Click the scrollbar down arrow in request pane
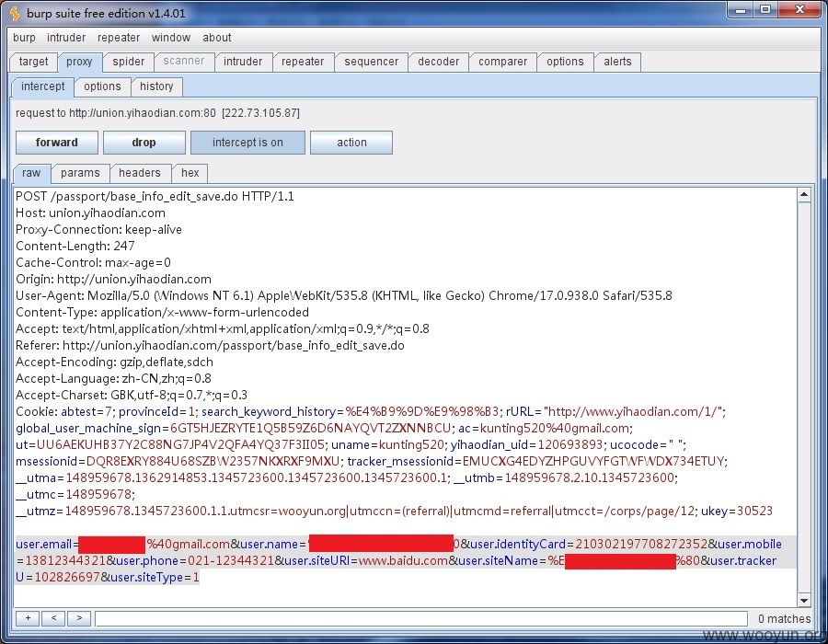Screen dimensions: 828x644 pyautogui.click(x=804, y=600)
